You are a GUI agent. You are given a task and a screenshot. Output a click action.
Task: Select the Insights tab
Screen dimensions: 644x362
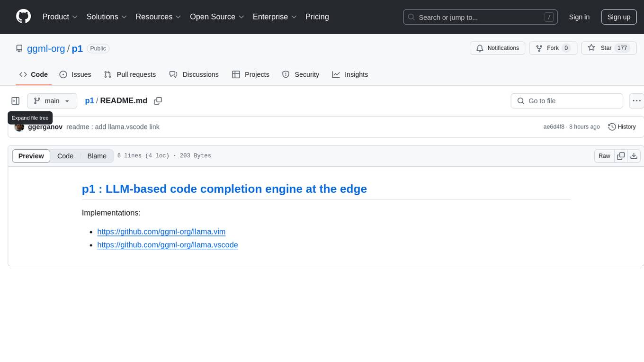pos(350,74)
